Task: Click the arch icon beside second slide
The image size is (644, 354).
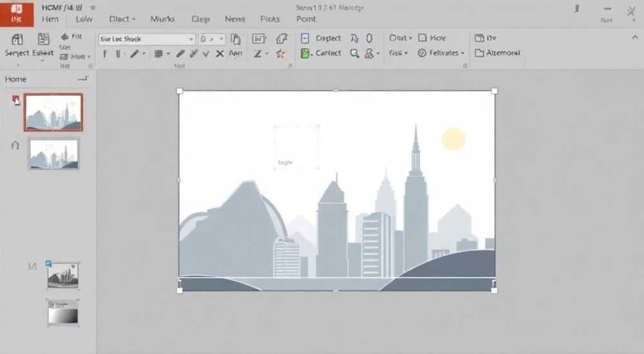Action: coord(15,145)
